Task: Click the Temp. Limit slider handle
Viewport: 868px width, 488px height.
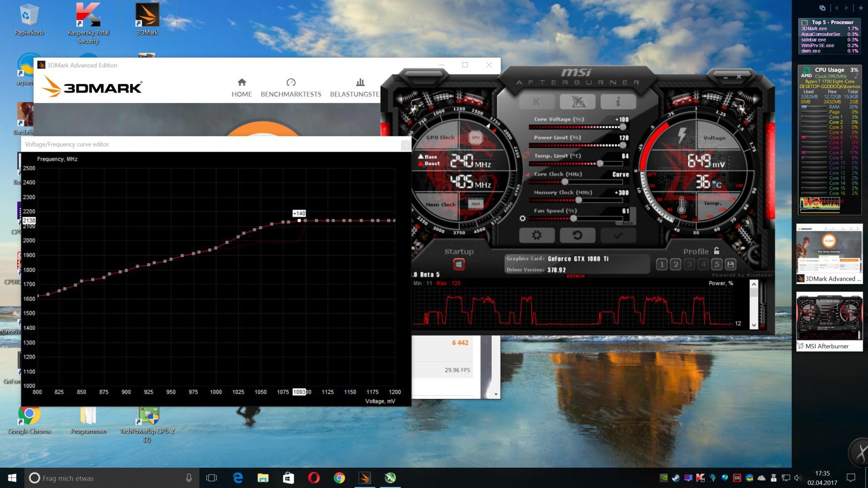Action: 600,163
